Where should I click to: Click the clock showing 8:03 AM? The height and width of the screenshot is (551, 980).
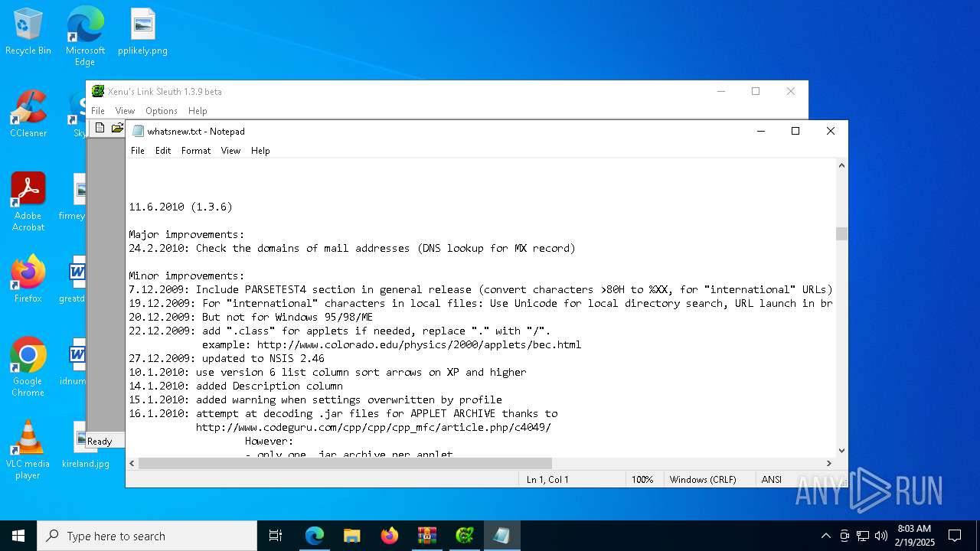(x=914, y=536)
